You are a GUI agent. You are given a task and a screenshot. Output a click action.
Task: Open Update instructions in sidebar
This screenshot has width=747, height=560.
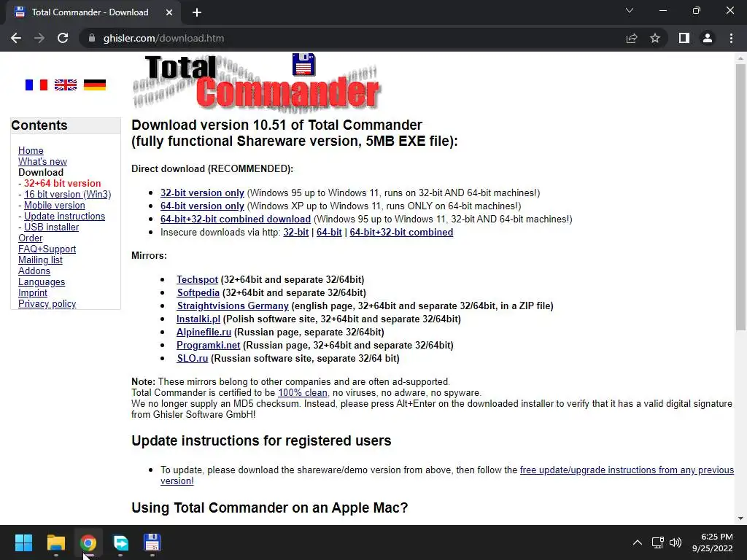click(64, 216)
